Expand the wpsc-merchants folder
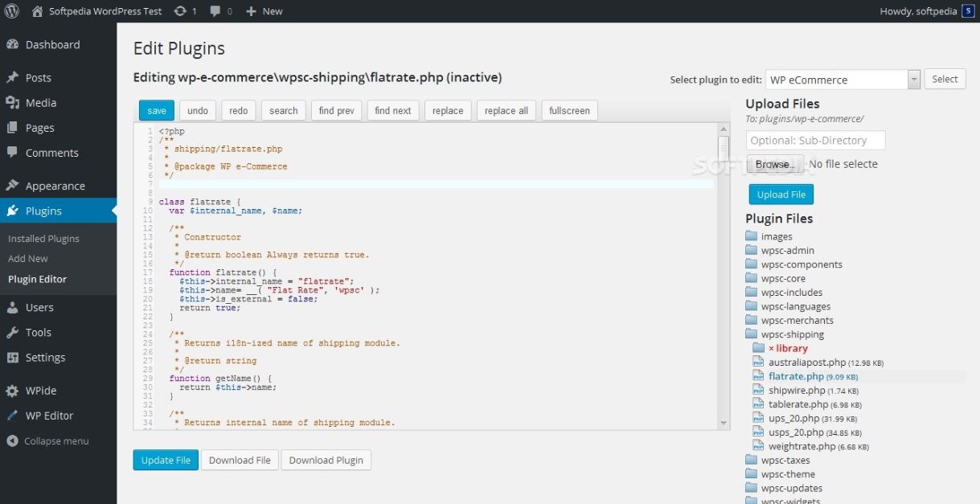The image size is (980, 504). coord(789,320)
